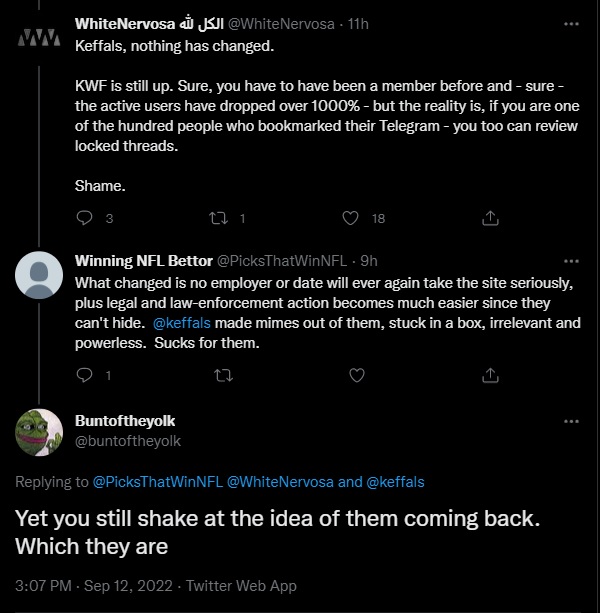Open more options for Winning NFL Bettor's tweet
Screen dimensions: 600x613
pyautogui.click(x=571, y=261)
